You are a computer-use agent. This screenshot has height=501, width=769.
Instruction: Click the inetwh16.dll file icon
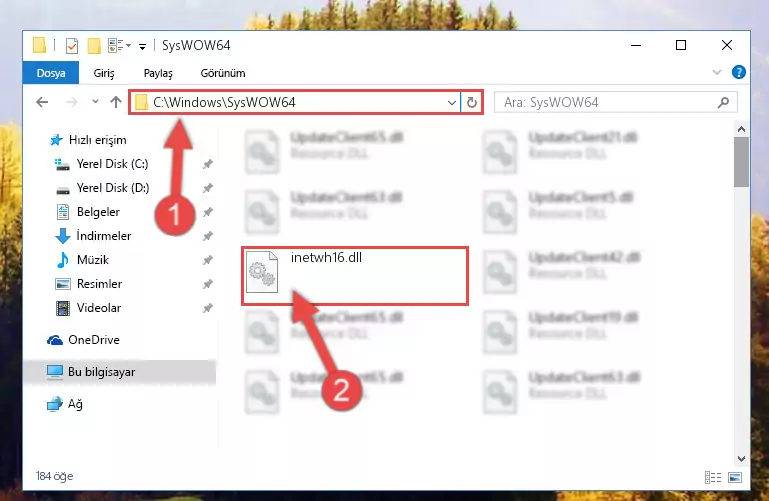(262, 272)
